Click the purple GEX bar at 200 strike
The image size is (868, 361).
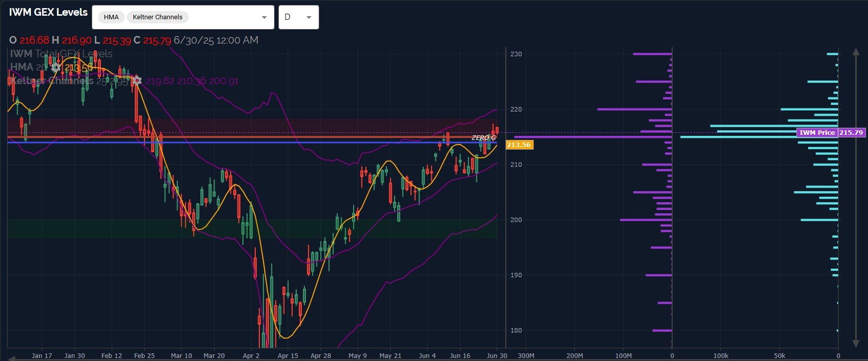pos(646,220)
